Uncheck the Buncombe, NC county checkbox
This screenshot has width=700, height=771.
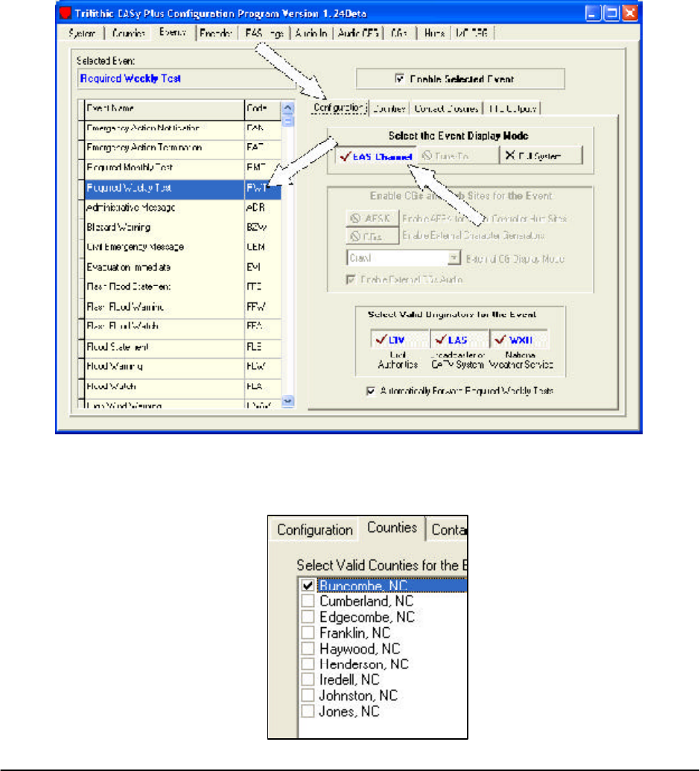coord(308,585)
